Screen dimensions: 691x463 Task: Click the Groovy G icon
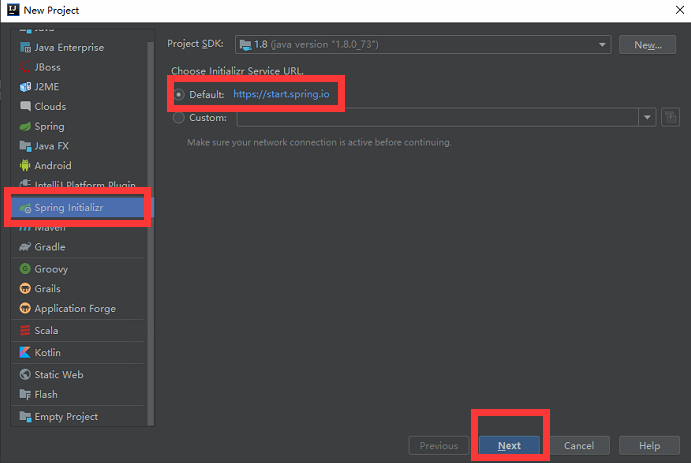[x=25, y=269]
